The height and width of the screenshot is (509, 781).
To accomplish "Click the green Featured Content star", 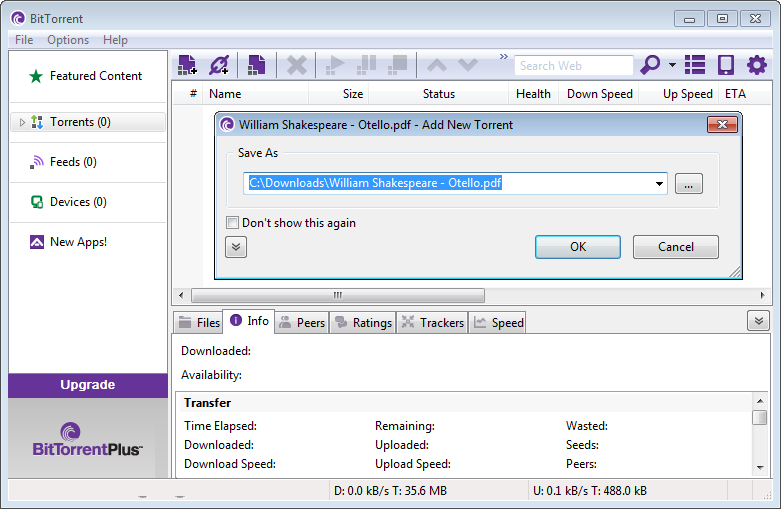I will coord(36,76).
